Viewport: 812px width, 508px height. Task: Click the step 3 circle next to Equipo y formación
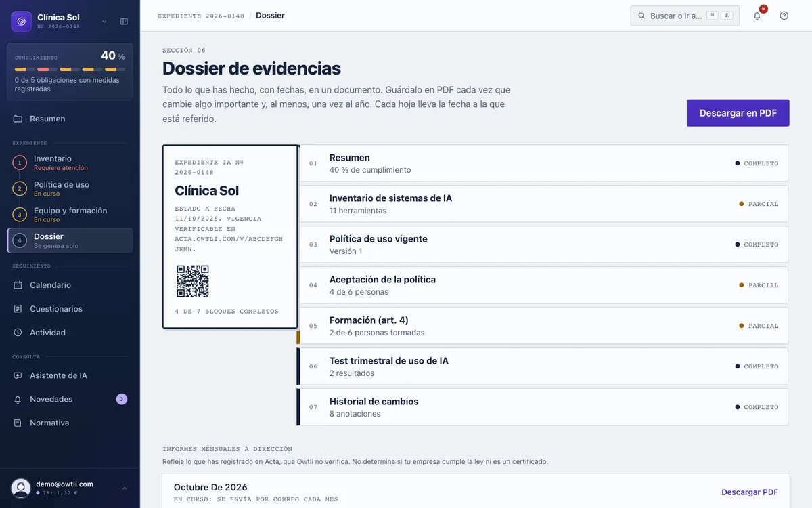(x=20, y=215)
